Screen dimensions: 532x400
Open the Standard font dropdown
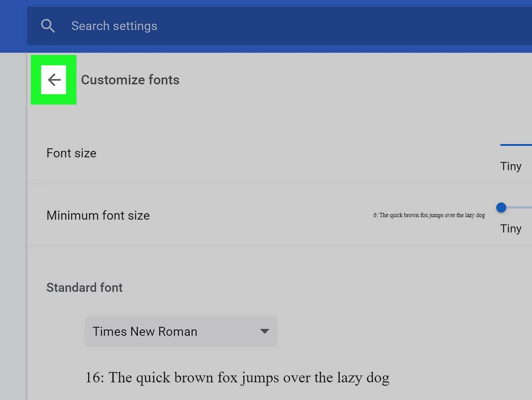click(180, 331)
